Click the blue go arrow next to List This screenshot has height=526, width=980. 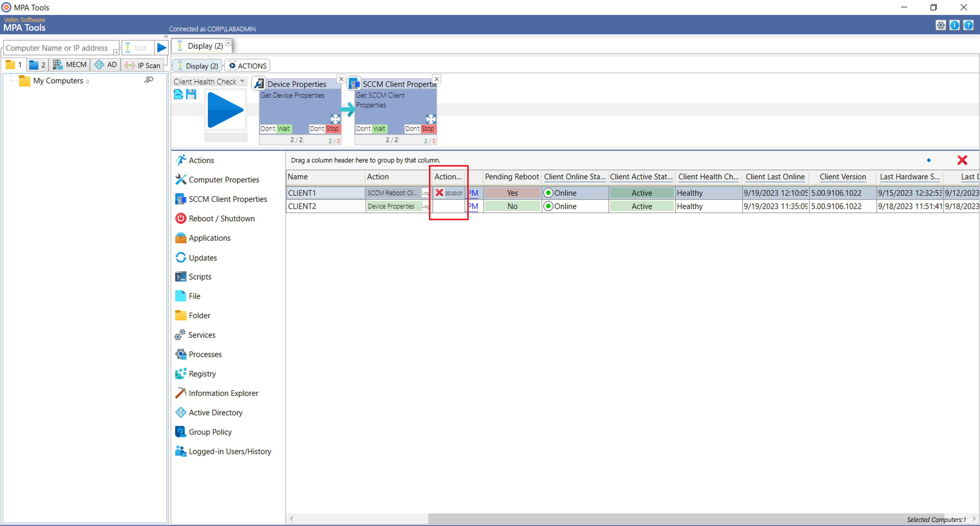click(162, 48)
